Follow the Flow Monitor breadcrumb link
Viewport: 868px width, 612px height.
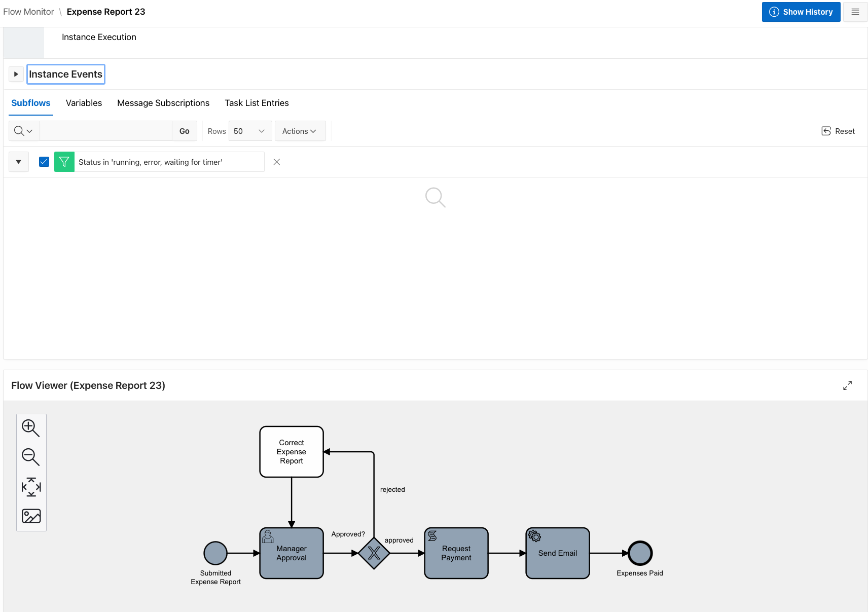point(28,12)
